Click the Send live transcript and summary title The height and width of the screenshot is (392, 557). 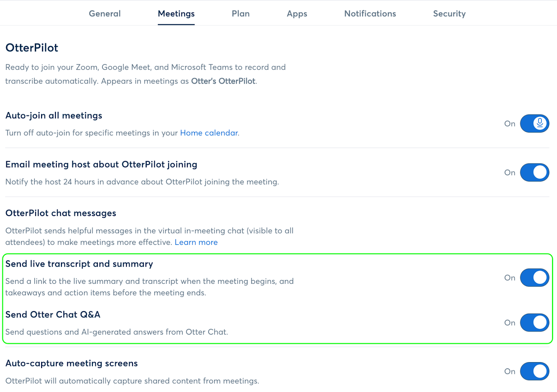(79, 264)
